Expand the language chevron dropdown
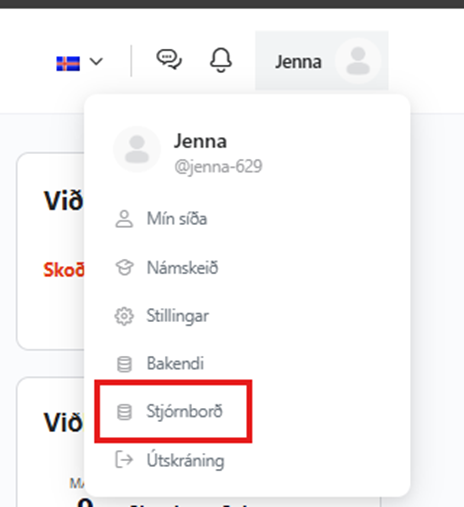This screenshot has width=464, height=507. point(96,62)
